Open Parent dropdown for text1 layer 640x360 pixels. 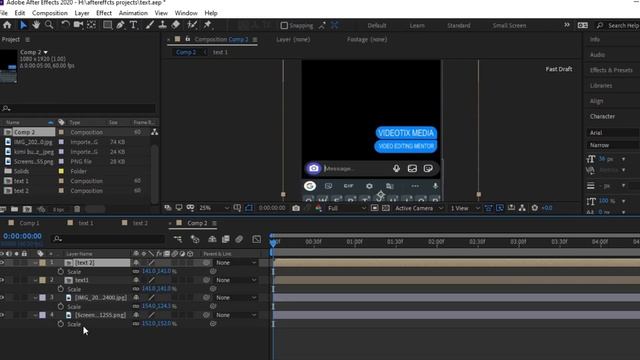tap(236, 280)
